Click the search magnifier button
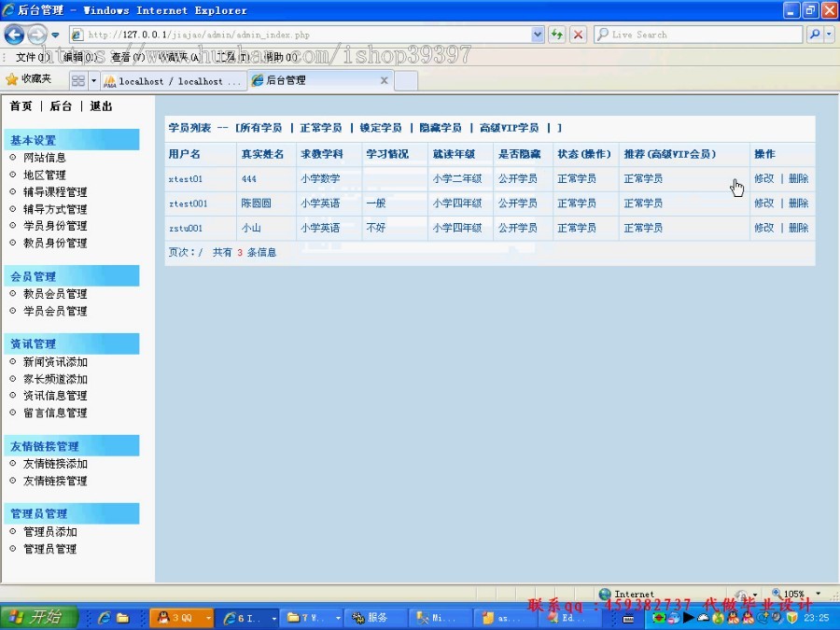Image resolution: width=840 pixels, height=630 pixels. coord(815,35)
